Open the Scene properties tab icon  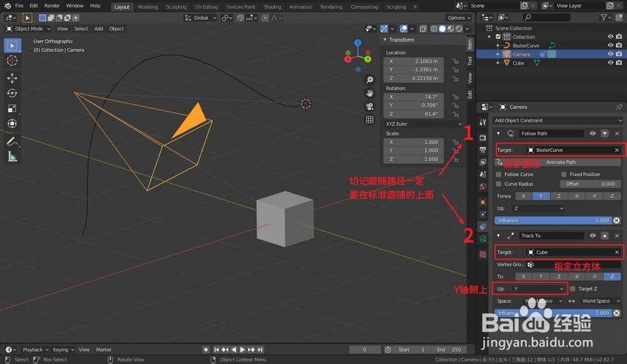(483, 175)
